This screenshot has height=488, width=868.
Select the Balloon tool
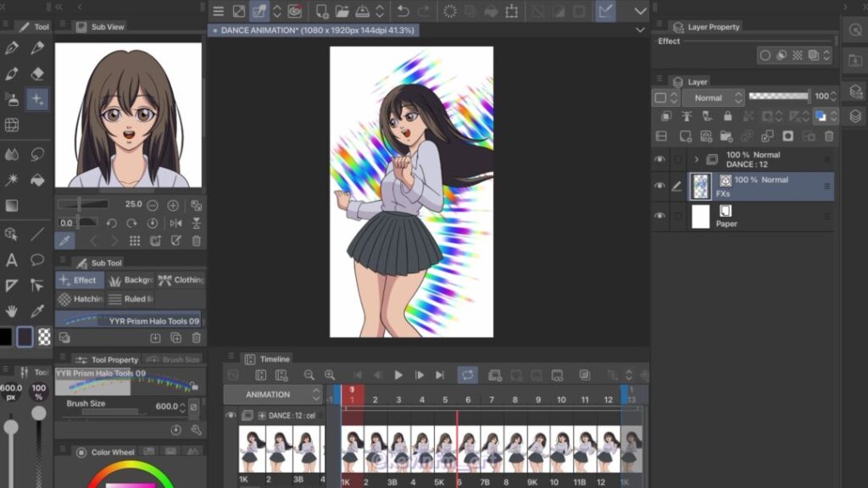pyautogui.click(x=37, y=260)
